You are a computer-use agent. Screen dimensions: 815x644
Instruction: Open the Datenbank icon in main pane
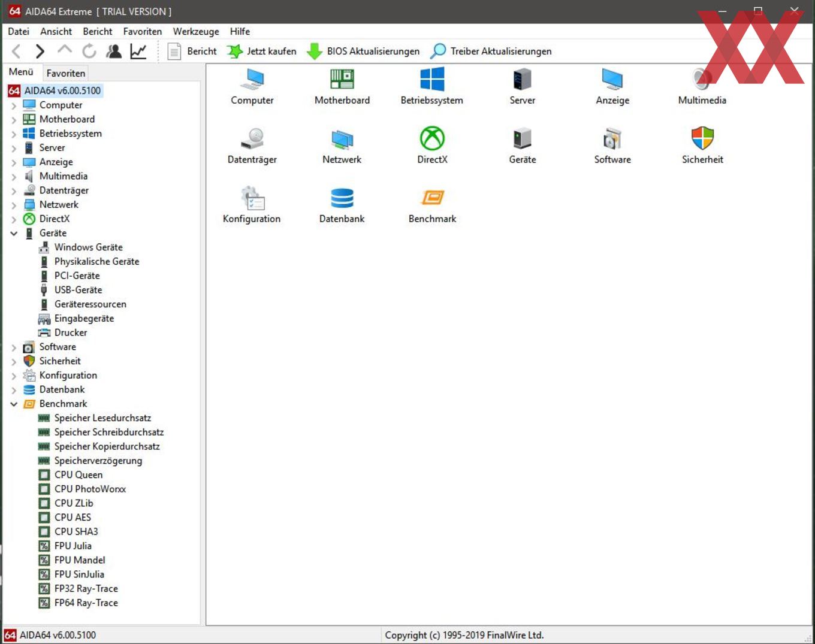342,198
